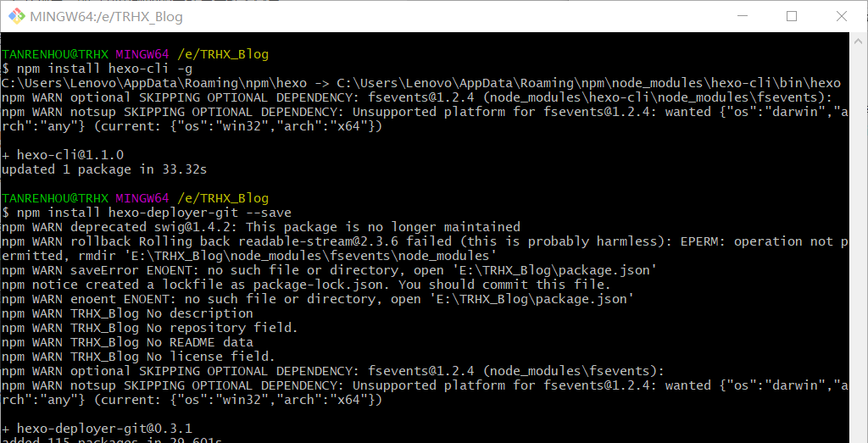Click the command 'npm install hexo-cli -g'
The height and width of the screenshot is (443, 868).
[x=104, y=69]
